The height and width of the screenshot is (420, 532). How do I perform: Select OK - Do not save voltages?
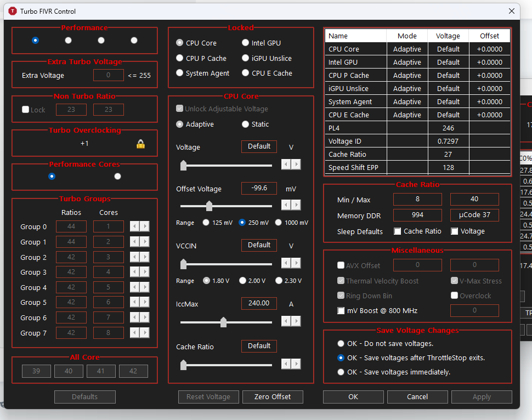pos(341,344)
